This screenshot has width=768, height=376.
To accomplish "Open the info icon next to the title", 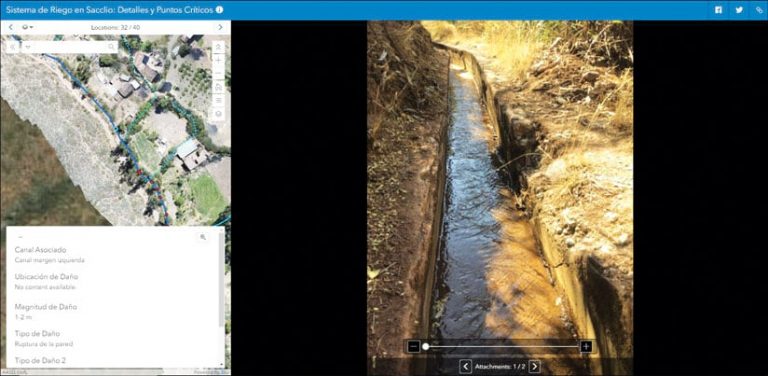I will (219, 10).
